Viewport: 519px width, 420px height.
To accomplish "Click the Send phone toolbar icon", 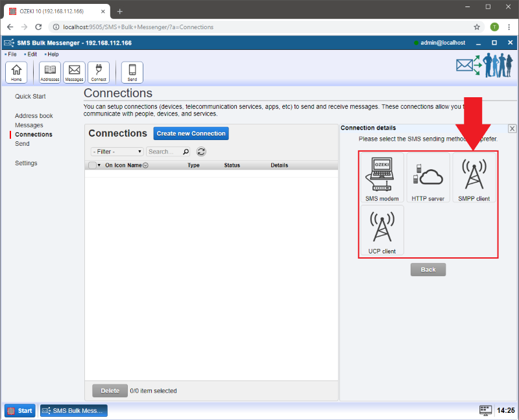I will [132, 72].
